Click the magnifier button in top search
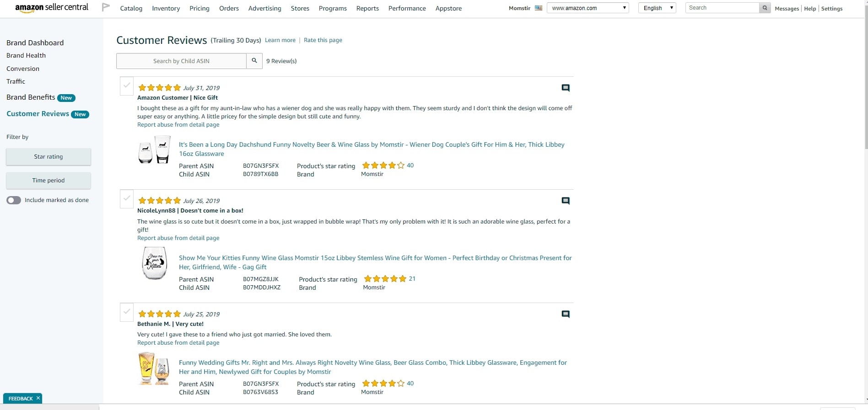 tap(765, 8)
